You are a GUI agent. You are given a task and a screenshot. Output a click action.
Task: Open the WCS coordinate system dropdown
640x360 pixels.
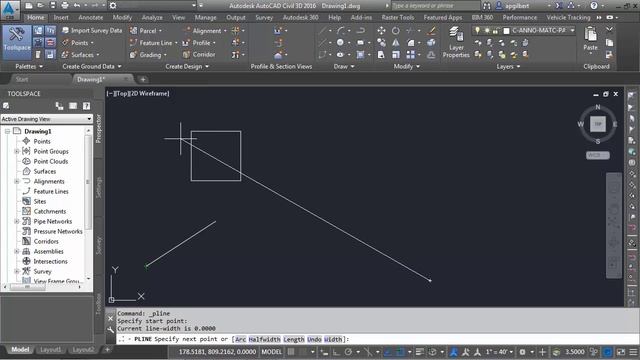pos(598,156)
